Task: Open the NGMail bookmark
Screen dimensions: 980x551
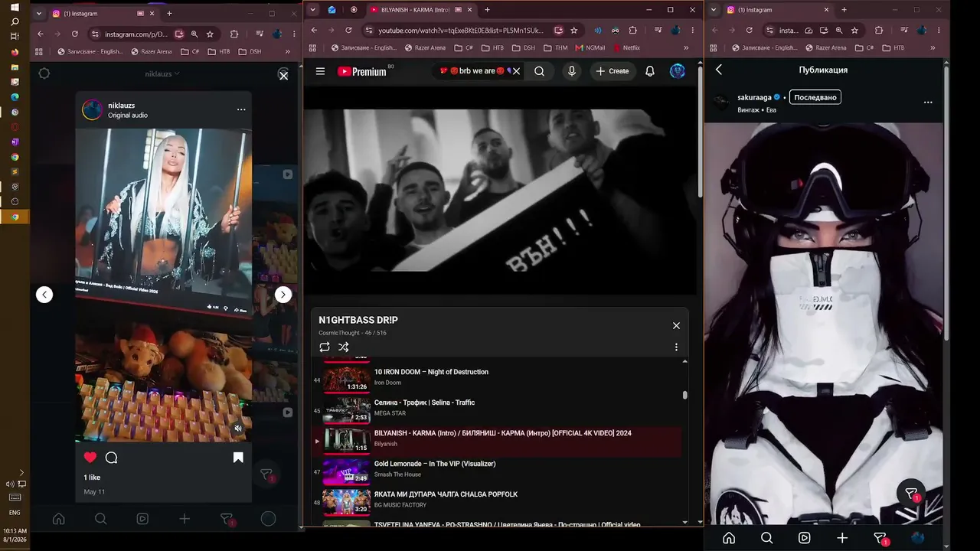Action: pyautogui.click(x=590, y=47)
